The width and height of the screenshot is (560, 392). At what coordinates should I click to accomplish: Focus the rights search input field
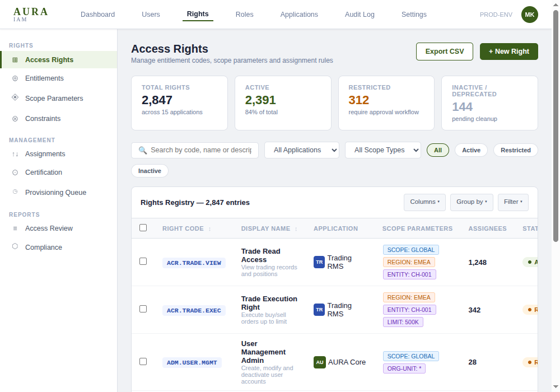click(x=200, y=150)
